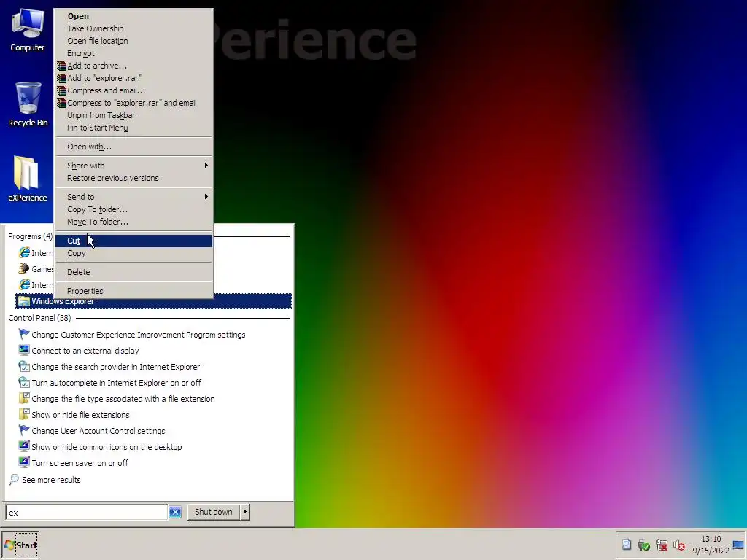
Task: Click the first Internet Explorer icon in Programs
Action: [x=24, y=252]
